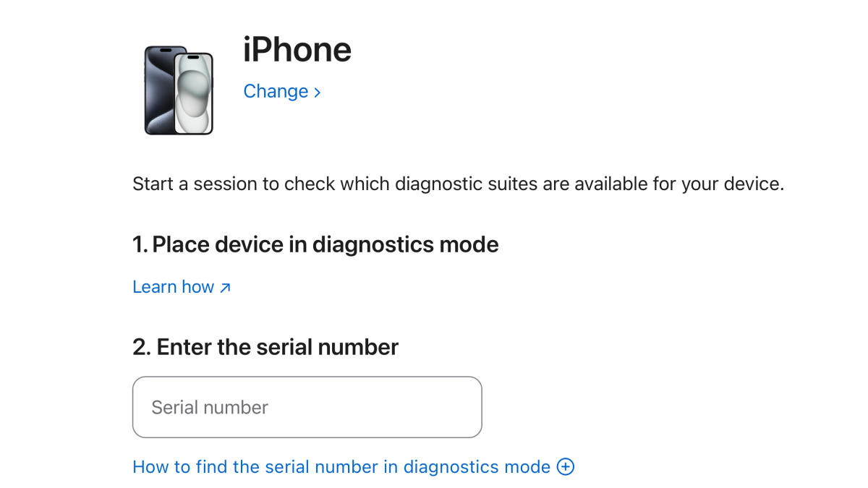The height and width of the screenshot is (488, 868).
Task: Open the Learn how link
Action: (174, 287)
